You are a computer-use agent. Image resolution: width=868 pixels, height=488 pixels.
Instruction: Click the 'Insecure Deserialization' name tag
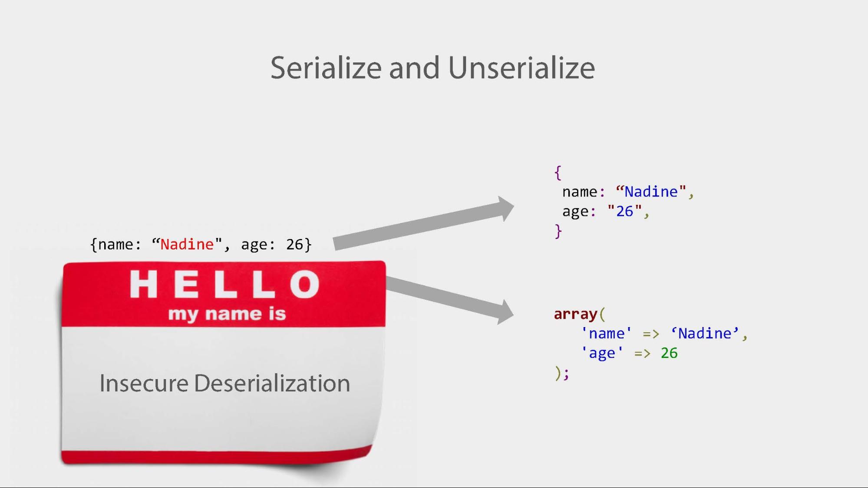(x=225, y=381)
